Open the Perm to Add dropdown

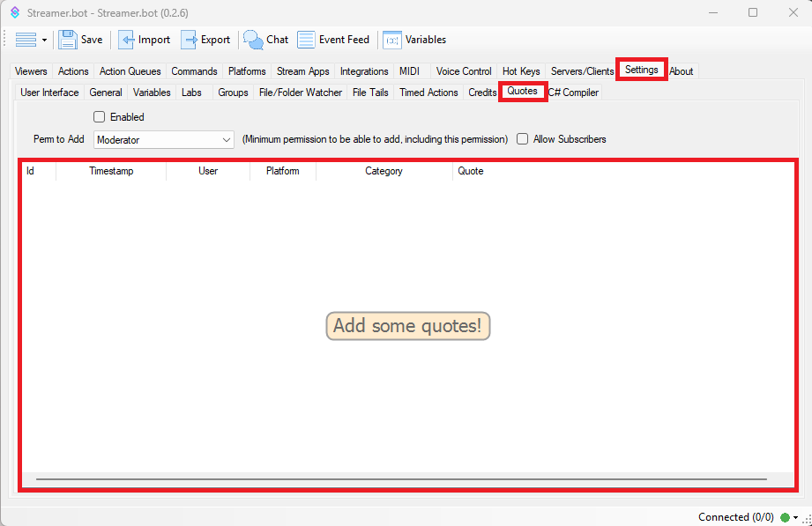(163, 140)
